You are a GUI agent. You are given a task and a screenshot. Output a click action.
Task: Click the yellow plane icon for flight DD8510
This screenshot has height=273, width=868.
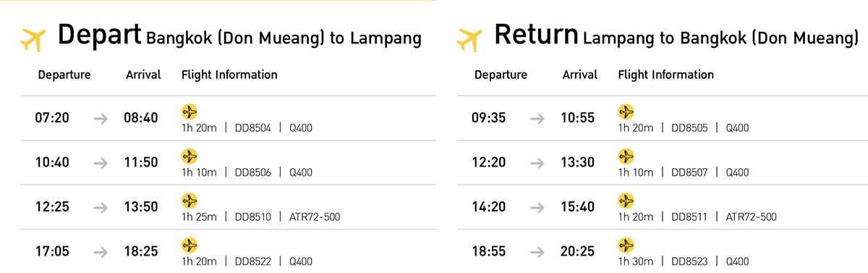190,201
